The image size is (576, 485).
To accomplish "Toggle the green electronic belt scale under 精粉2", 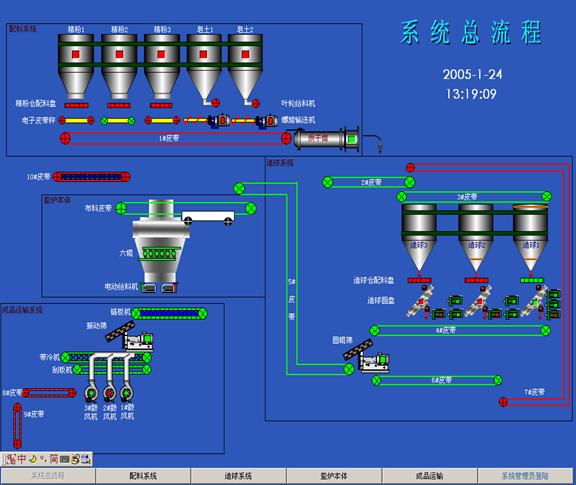I will (118, 121).
